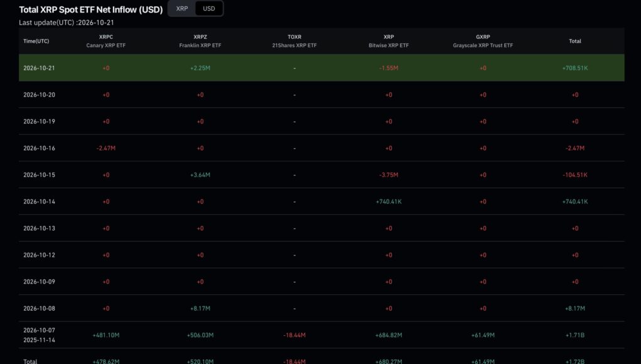The image size is (641, 364).
Task: Select the USD unit toggle
Action: 209,9
